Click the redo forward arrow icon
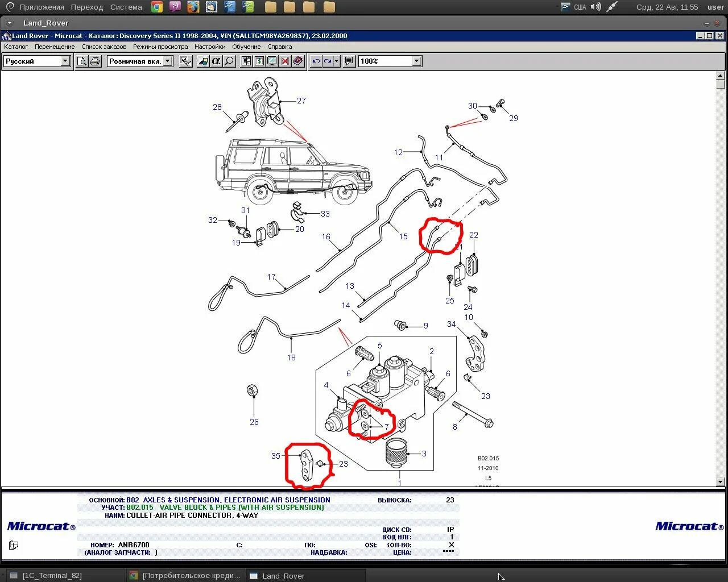 (x=328, y=61)
